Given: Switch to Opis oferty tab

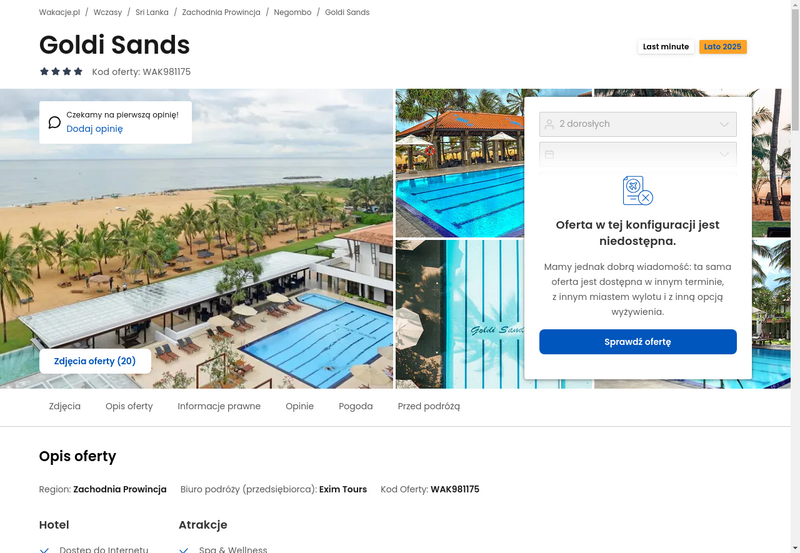Looking at the screenshot, I should coord(129,406).
